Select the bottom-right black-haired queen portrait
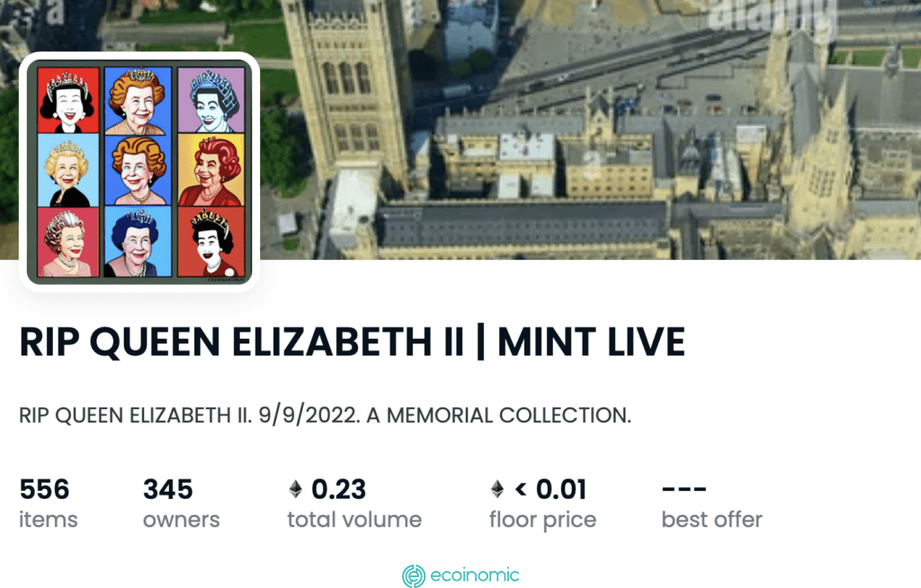 coord(210,242)
